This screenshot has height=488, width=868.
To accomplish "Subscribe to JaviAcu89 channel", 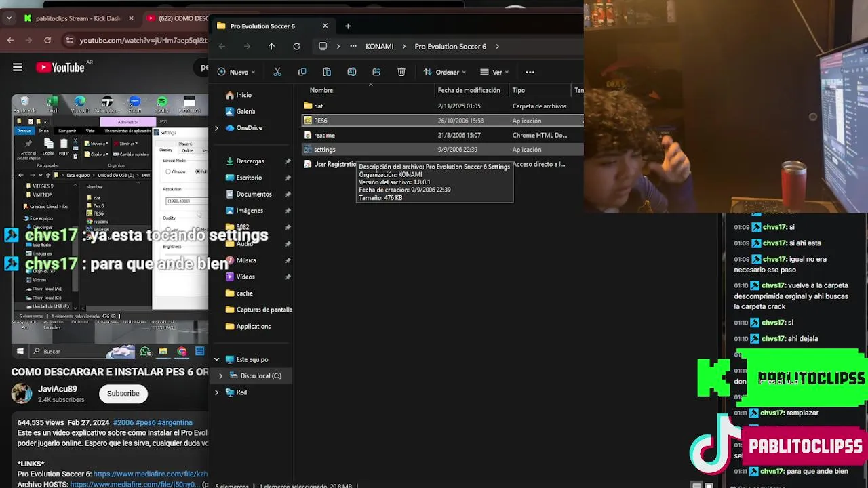I will coord(123,393).
